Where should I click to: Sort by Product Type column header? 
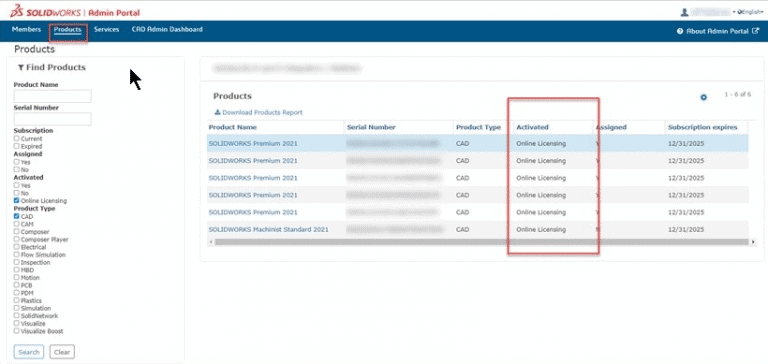(479, 127)
